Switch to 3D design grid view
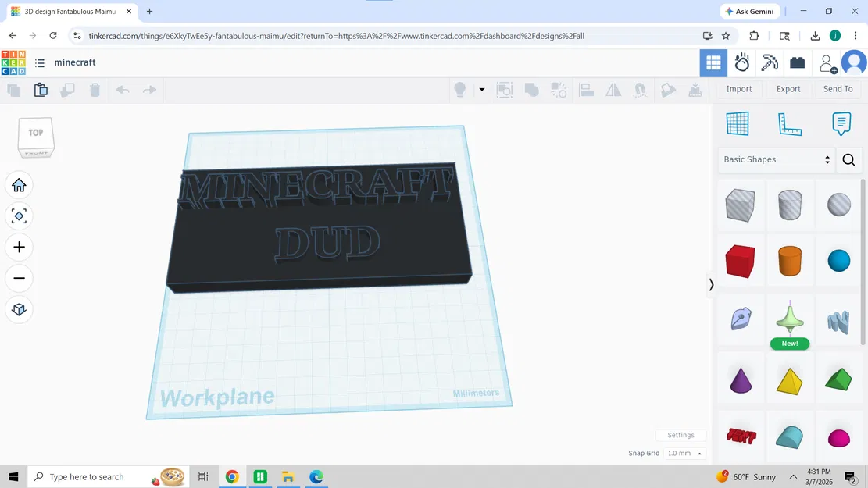Image resolution: width=868 pixels, height=488 pixels. pos(713,62)
